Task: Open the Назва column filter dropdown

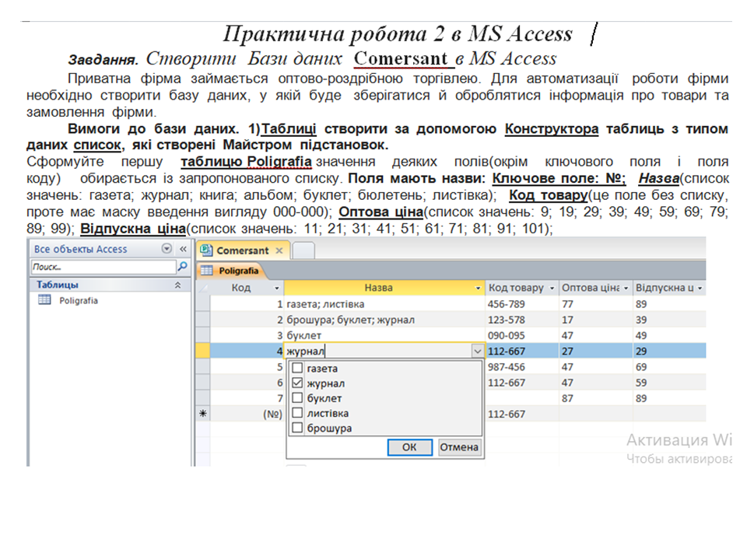Action: (478, 288)
